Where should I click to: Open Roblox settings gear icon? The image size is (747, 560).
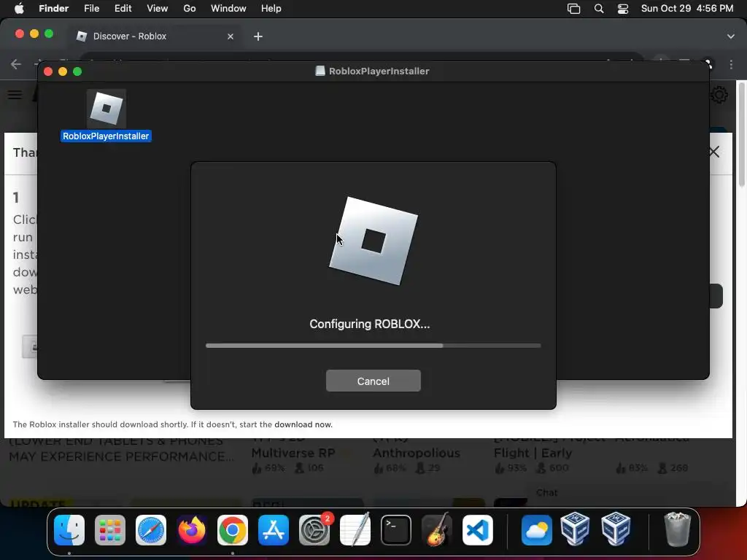coord(719,95)
